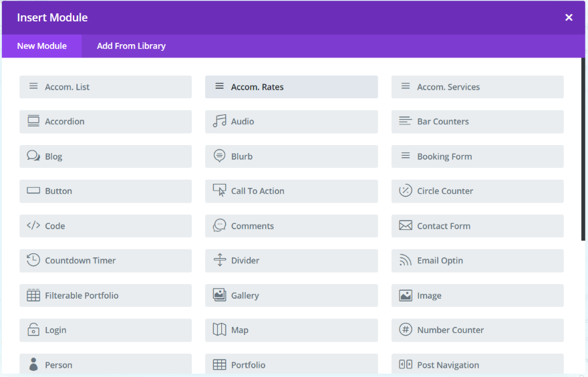
Task: Close the Insert Module dialog
Action: point(569,17)
